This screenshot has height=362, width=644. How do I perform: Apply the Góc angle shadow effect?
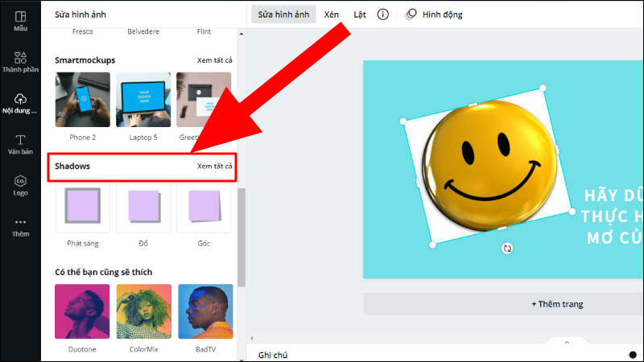204,206
